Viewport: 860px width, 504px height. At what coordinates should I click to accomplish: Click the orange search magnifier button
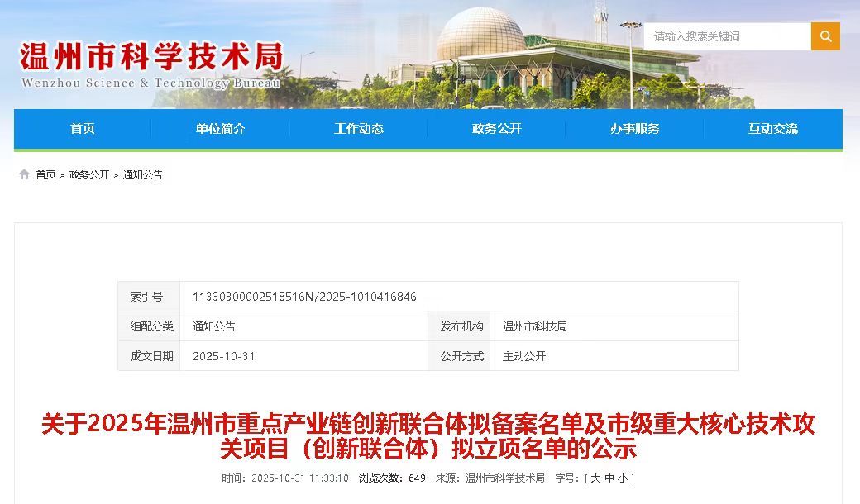point(825,36)
